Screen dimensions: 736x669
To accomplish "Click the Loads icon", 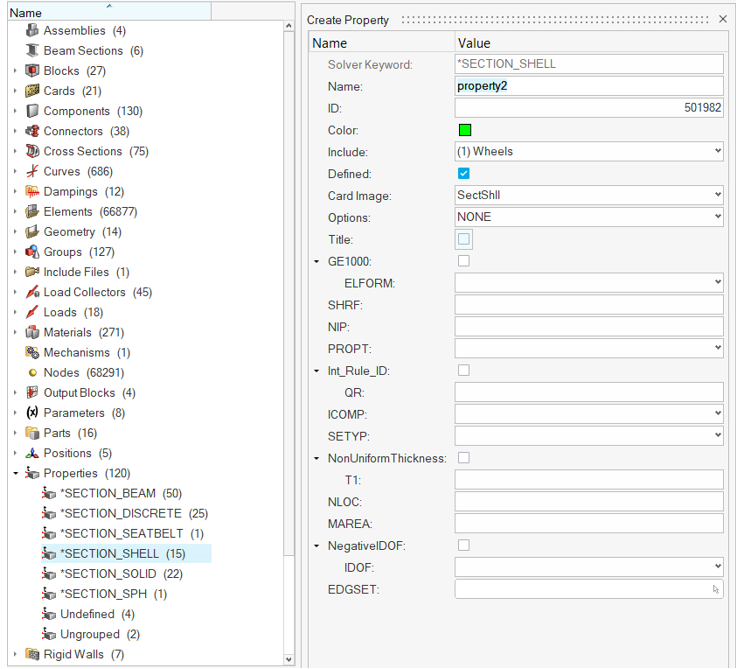I will pyautogui.click(x=32, y=312).
